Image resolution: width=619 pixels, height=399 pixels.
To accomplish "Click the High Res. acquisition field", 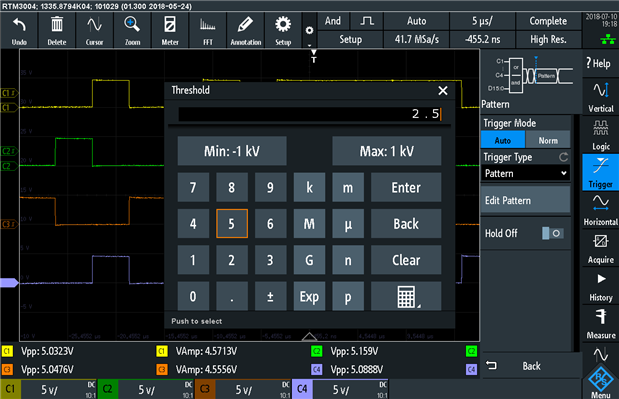I will 548,39.
